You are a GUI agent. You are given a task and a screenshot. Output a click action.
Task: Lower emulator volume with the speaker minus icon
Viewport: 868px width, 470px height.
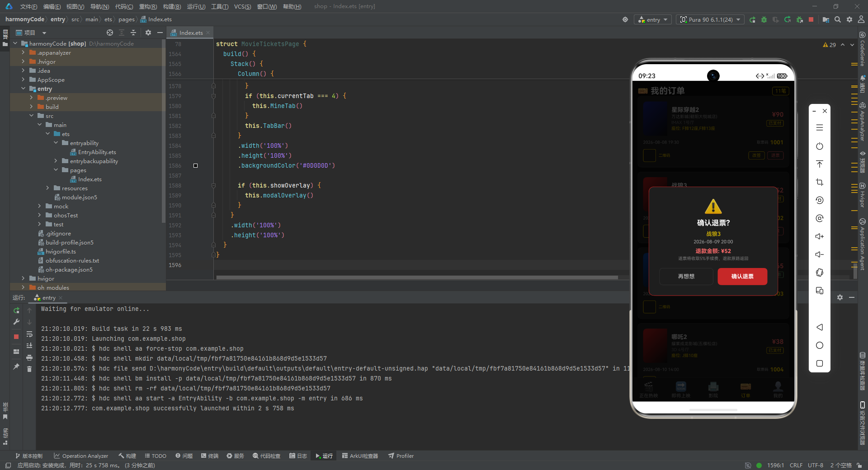pyautogui.click(x=820, y=254)
